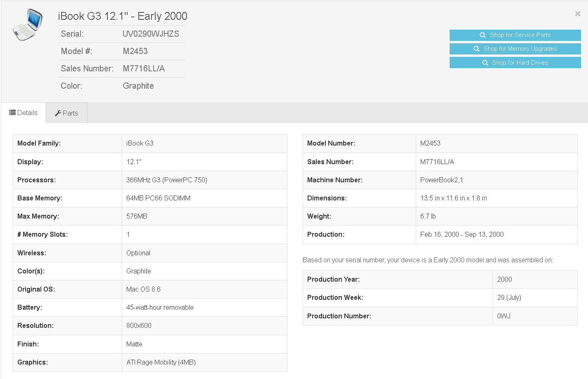Click Processors value 366MHz G3 (PowerPC 750)
Screen dimensions: 588x379
[x=167, y=180]
